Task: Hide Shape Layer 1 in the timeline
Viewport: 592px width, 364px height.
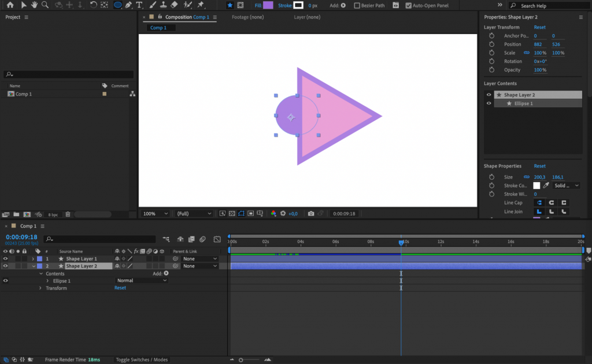Action: pos(6,258)
